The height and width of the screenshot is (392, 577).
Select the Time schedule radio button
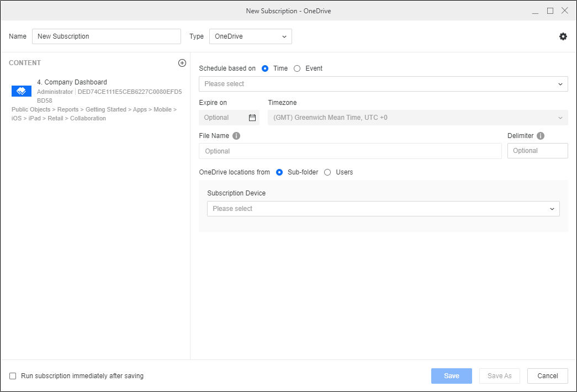click(x=265, y=68)
